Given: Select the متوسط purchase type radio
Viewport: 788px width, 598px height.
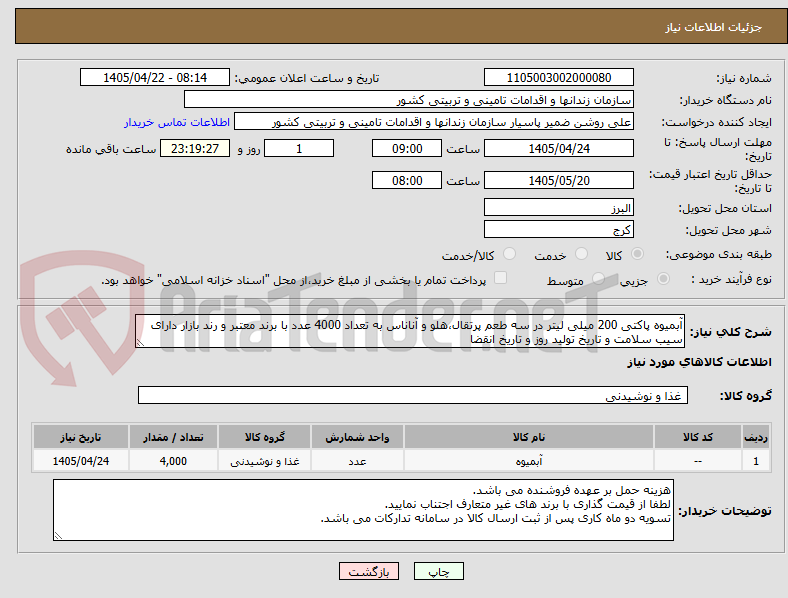Looking at the screenshot, I should tap(598, 278).
